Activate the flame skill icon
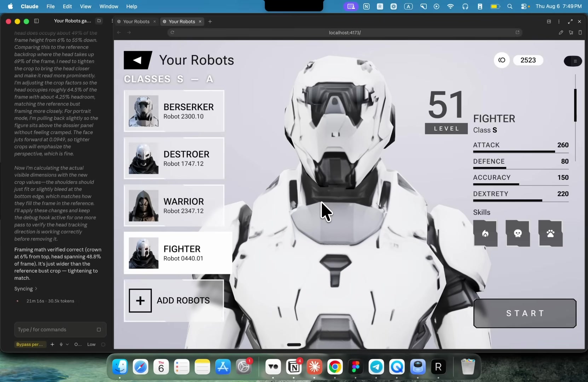The width and height of the screenshot is (588, 382). point(485,233)
